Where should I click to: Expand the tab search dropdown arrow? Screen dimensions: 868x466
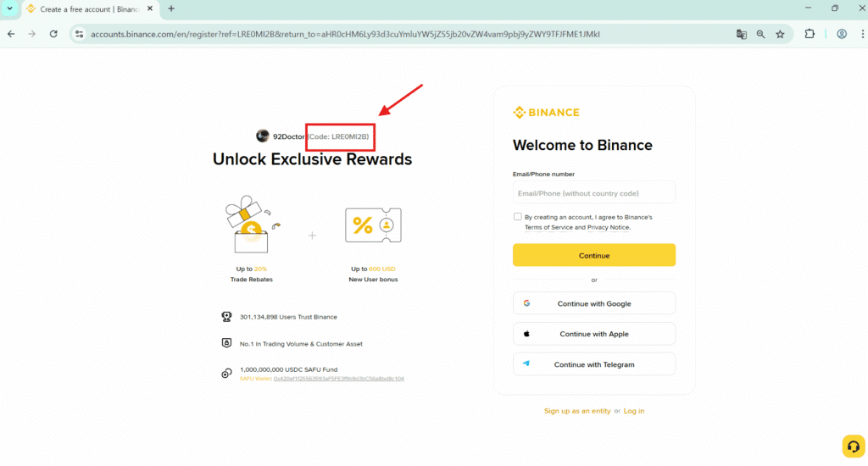(x=9, y=8)
